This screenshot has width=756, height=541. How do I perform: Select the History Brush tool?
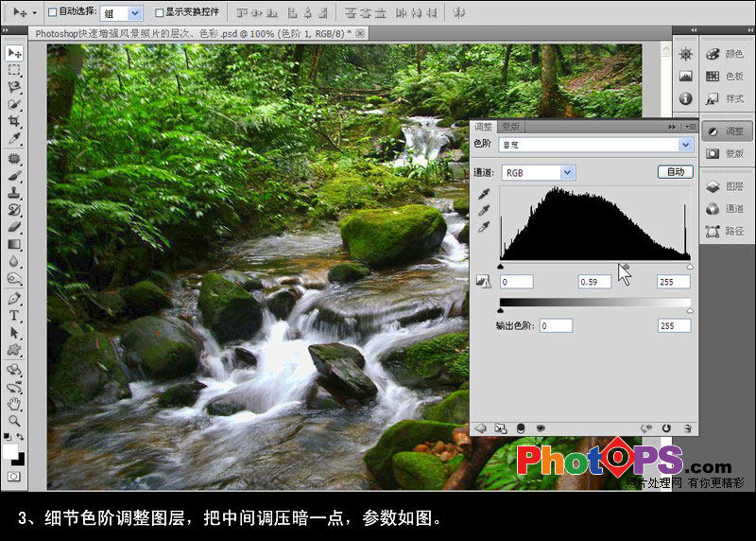pyautogui.click(x=14, y=210)
